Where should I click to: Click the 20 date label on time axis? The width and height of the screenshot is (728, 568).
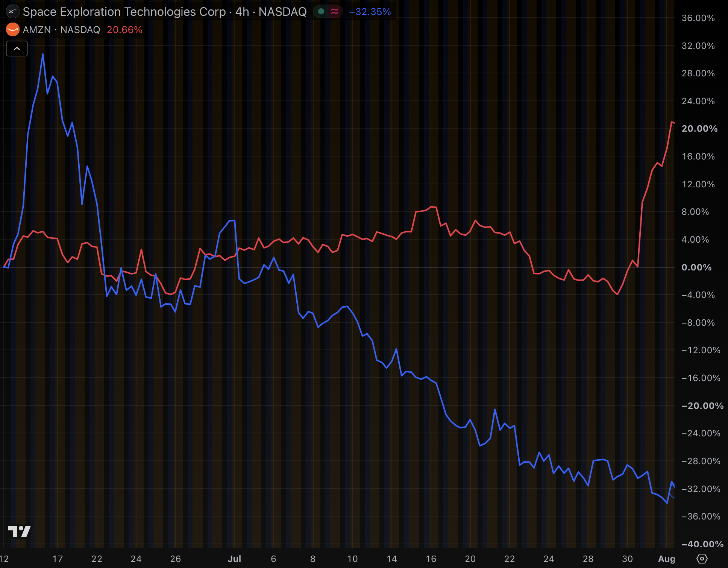click(470, 559)
